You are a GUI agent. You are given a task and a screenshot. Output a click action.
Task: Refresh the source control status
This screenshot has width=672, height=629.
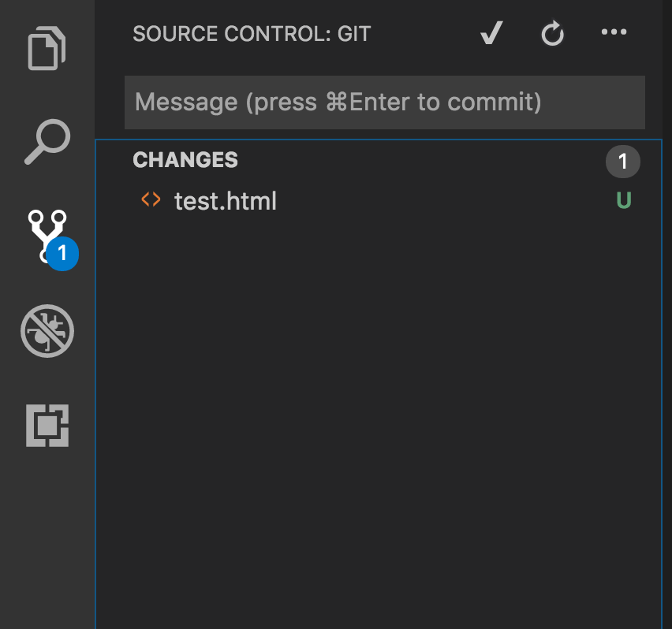click(552, 34)
